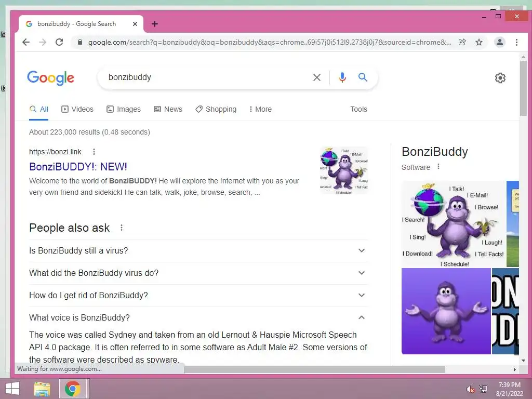Expand 'How do I get rid of BonziBuddy?'

tap(198, 296)
